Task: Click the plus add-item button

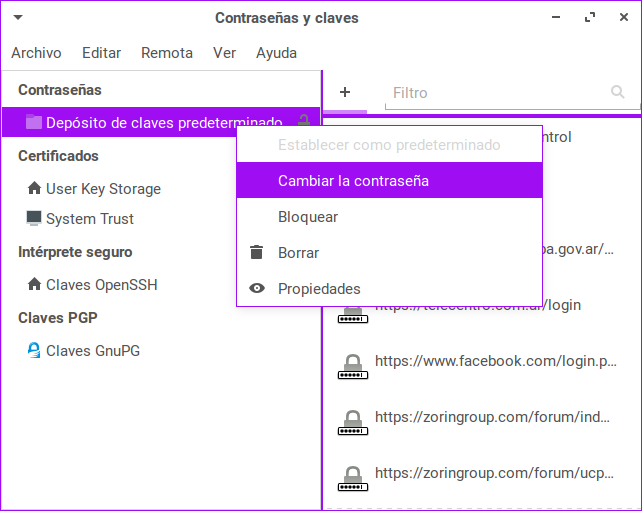Action: point(345,92)
